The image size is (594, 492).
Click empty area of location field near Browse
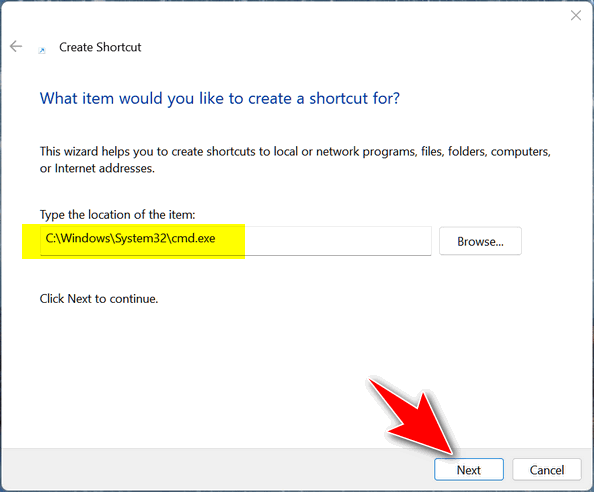[338, 241]
